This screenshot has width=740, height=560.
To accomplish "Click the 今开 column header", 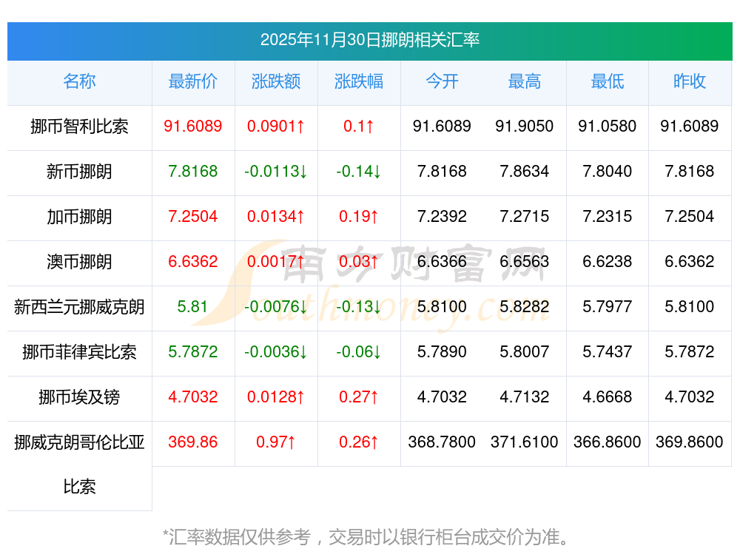I will click(x=442, y=81).
